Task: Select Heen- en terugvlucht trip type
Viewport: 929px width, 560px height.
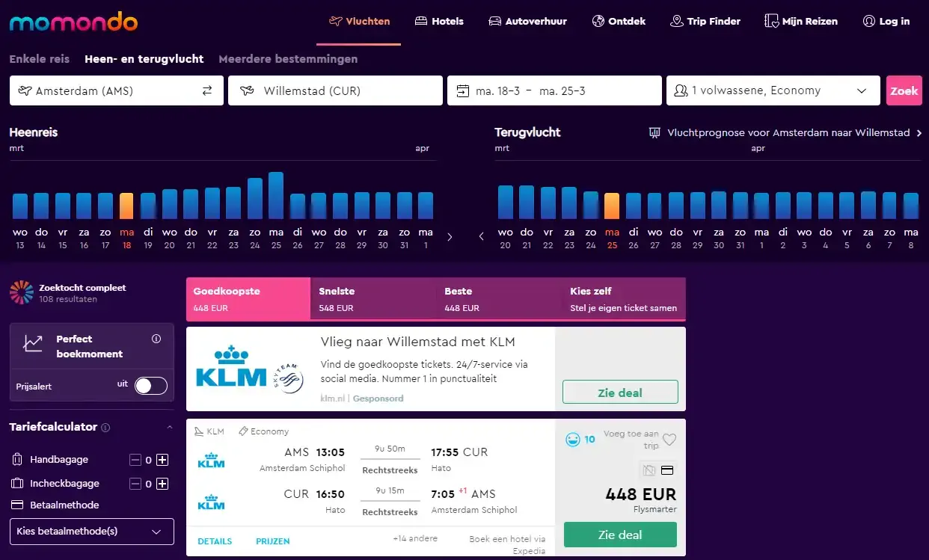Action: (144, 59)
